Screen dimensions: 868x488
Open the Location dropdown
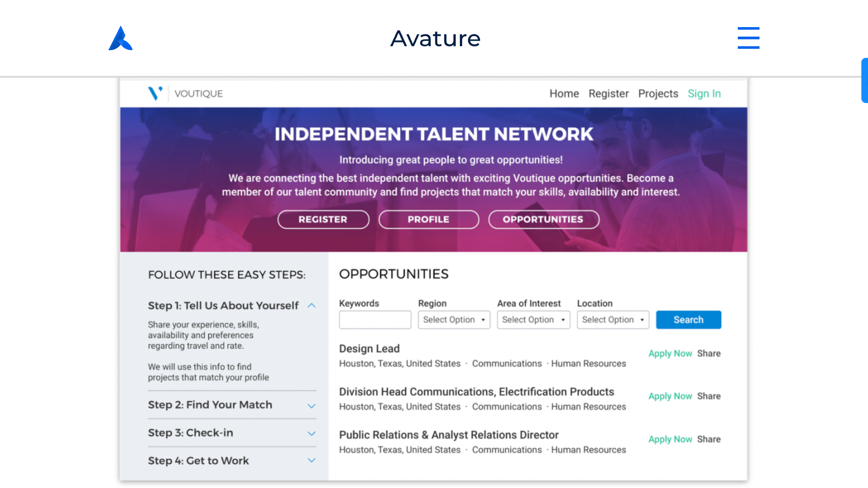[613, 319]
